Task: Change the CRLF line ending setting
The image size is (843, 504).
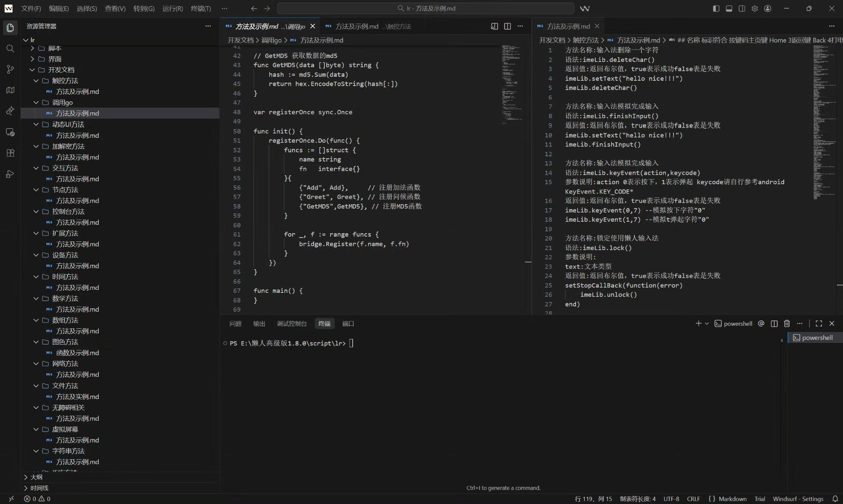Action: [x=693, y=499]
